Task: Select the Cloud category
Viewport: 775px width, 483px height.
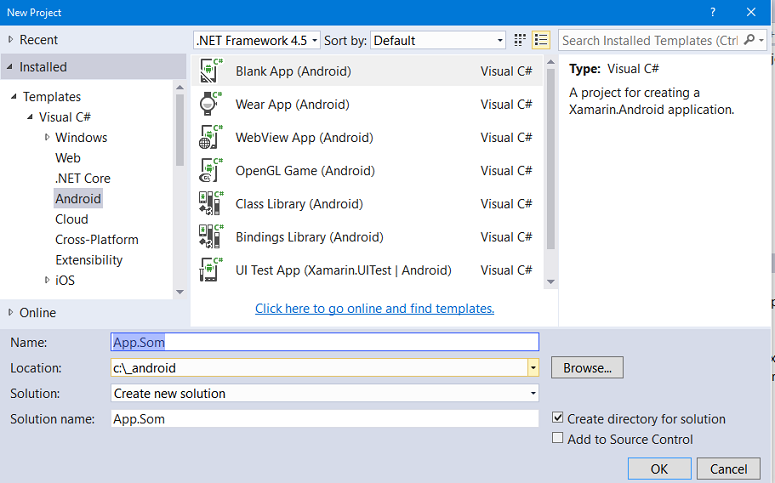Action: pos(72,219)
